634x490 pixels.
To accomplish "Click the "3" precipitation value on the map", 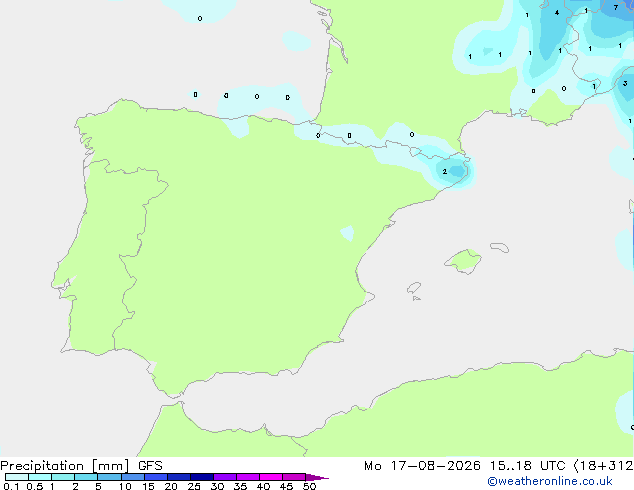I will 625,83.
